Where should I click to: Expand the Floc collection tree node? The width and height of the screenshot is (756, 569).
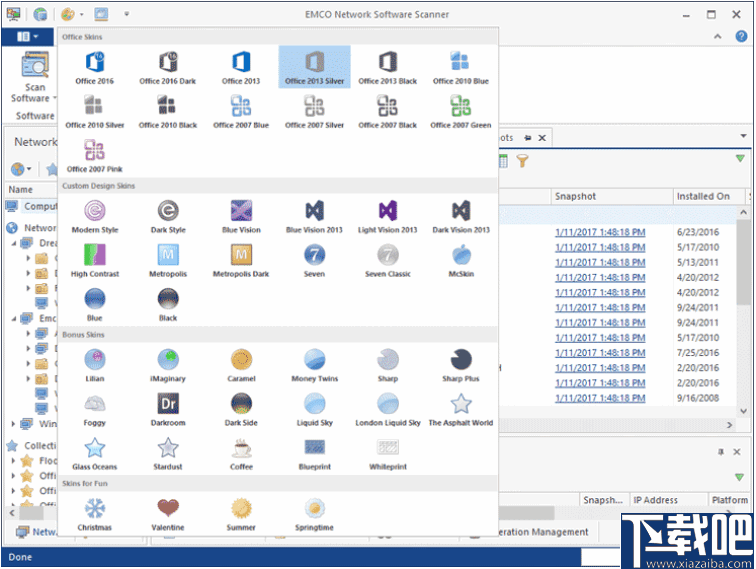point(13,461)
